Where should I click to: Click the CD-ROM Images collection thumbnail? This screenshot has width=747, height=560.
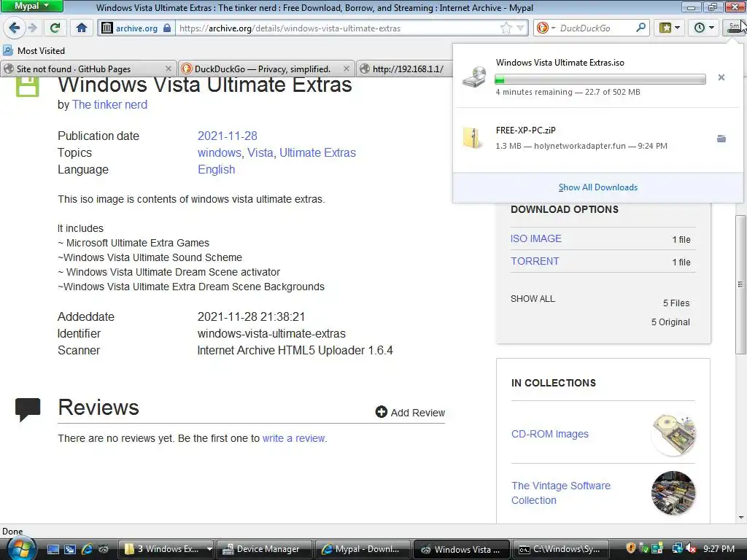[673, 435]
